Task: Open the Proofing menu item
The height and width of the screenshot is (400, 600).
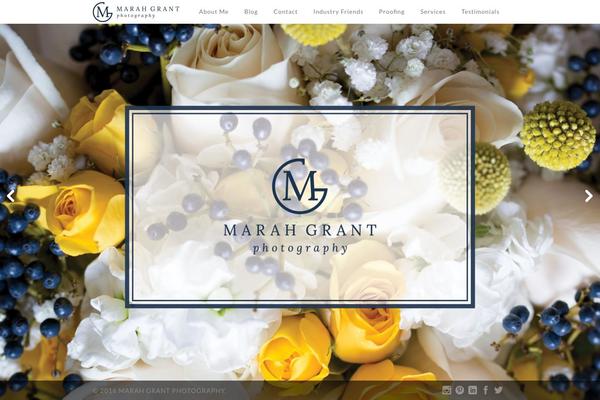Action: (391, 12)
